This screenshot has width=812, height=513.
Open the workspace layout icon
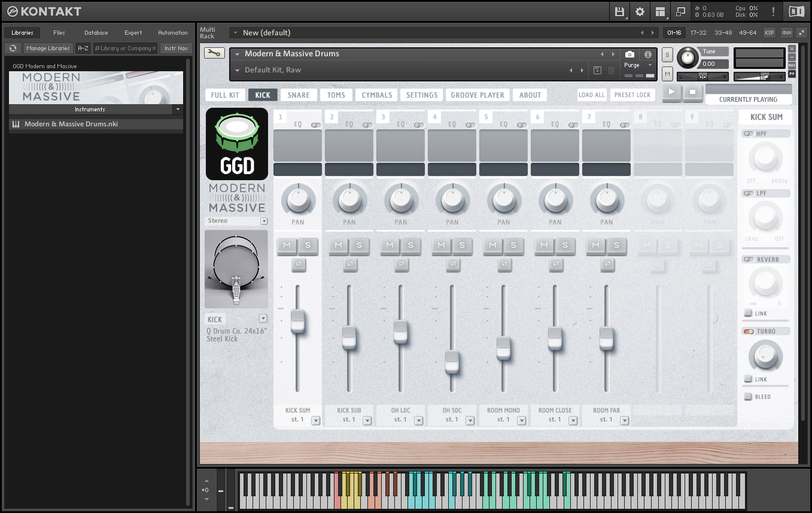coord(660,11)
